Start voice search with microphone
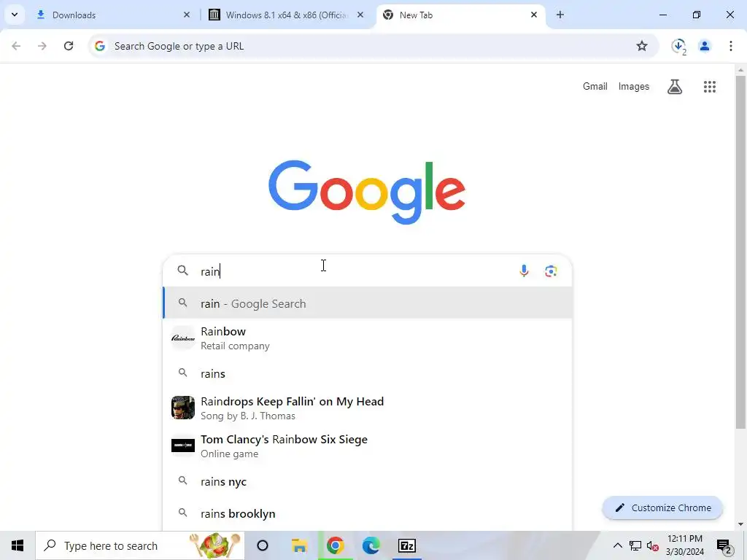 [x=524, y=271]
